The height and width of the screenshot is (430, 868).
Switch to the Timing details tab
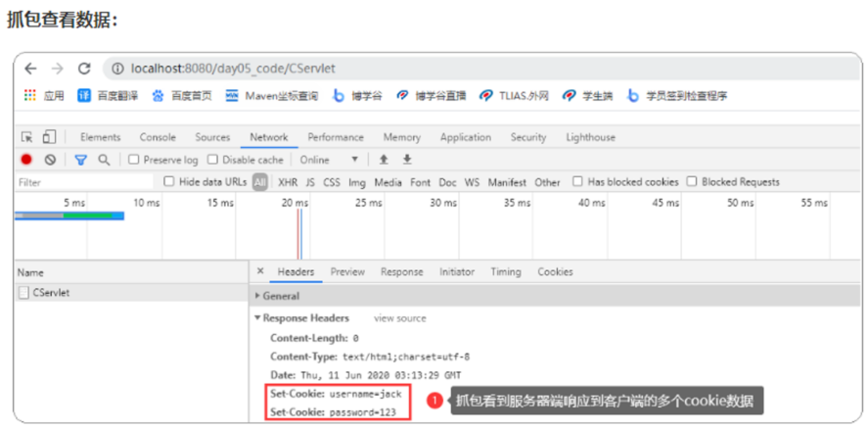click(506, 272)
